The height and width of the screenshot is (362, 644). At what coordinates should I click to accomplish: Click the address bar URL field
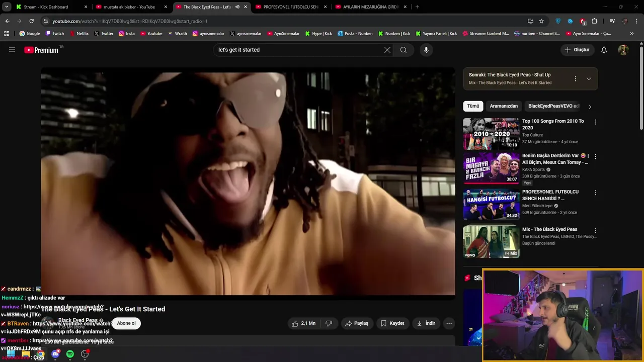[x=282, y=21]
